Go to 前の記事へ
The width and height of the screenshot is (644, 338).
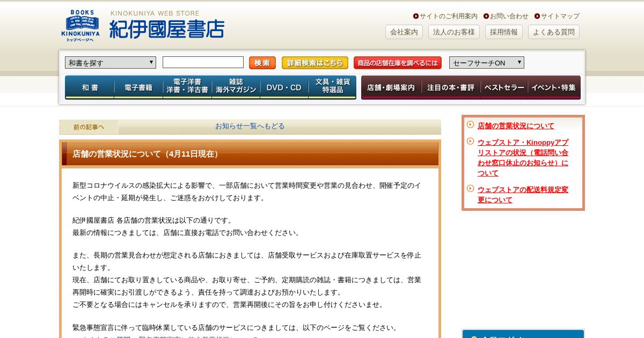click(x=89, y=127)
